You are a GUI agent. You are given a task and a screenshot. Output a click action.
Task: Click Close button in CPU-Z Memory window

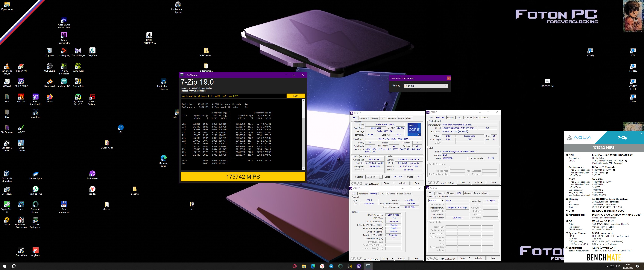[x=416, y=259]
